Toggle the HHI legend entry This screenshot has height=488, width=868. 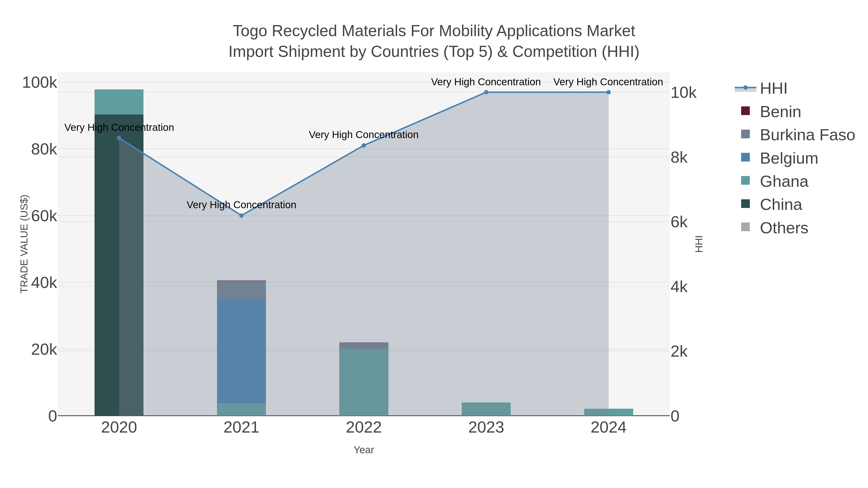click(761, 89)
